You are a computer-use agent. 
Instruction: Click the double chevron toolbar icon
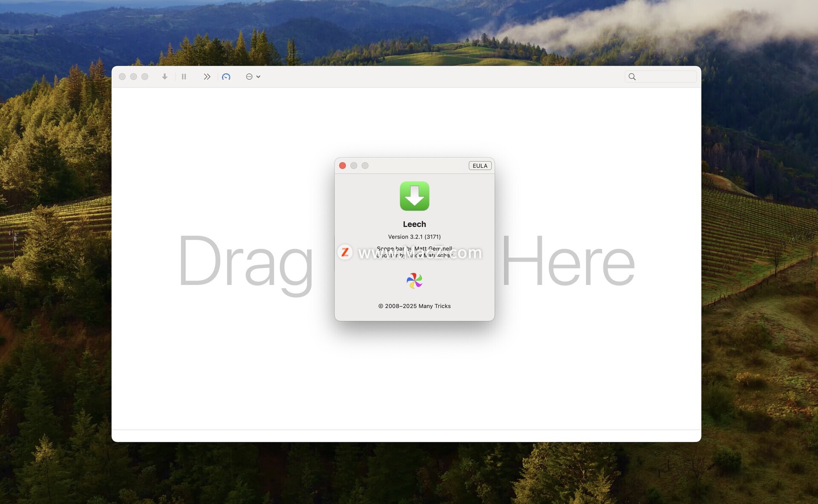(207, 77)
